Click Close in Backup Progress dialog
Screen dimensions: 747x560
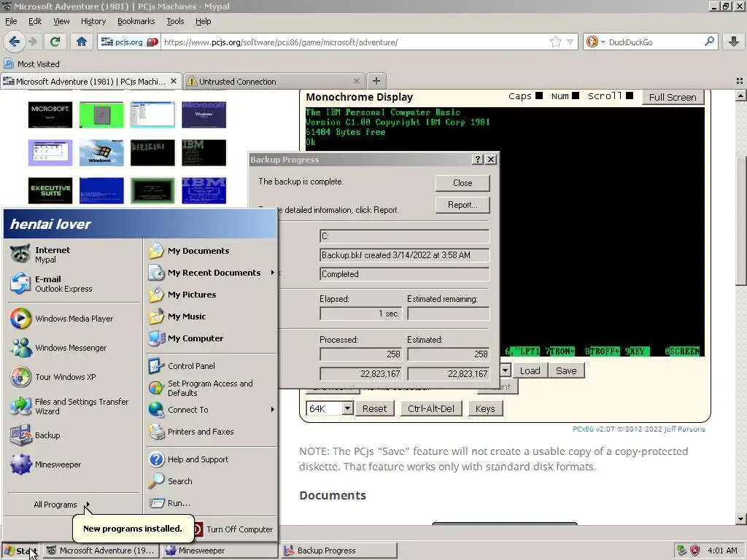click(x=462, y=183)
